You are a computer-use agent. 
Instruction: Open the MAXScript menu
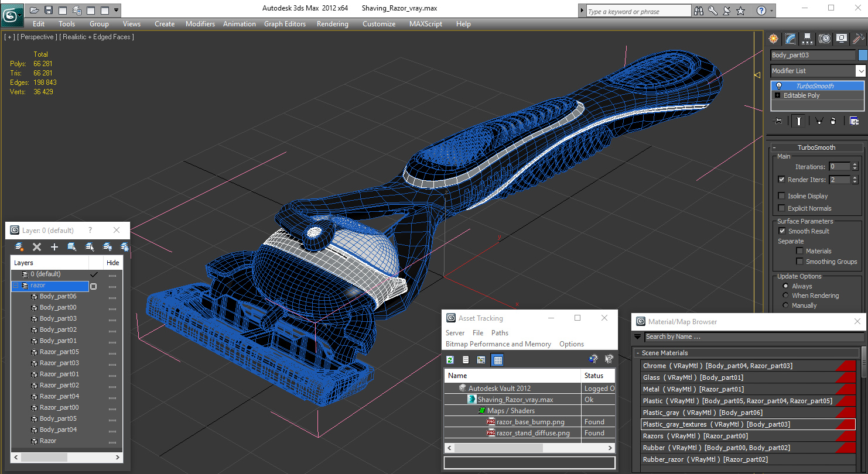point(426,24)
